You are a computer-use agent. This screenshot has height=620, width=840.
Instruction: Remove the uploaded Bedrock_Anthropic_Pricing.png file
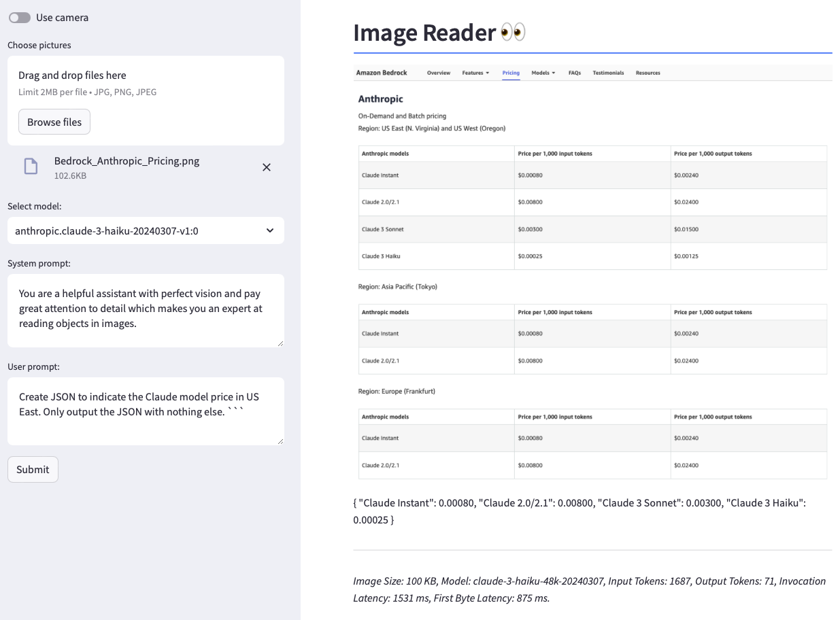point(267,167)
